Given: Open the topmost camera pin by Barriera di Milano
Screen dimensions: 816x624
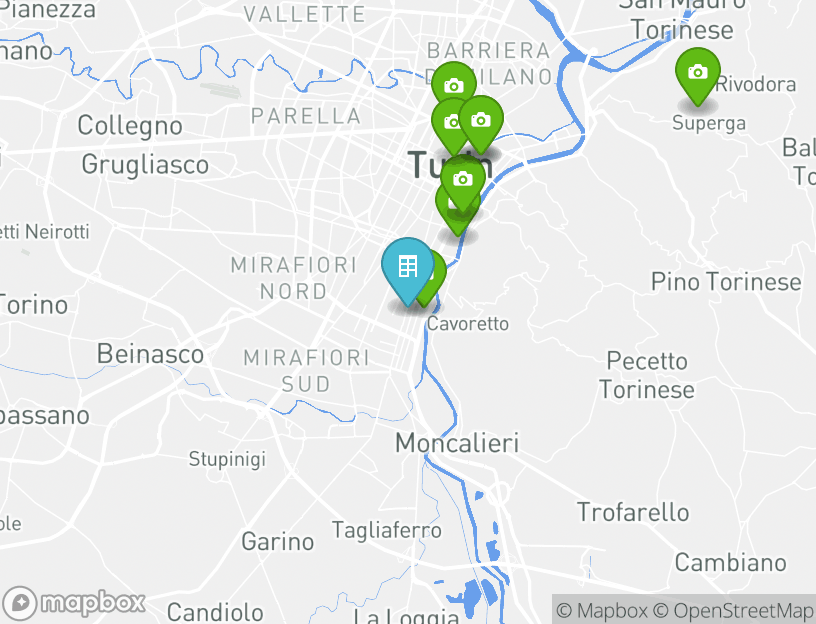Looking at the screenshot, I should coord(453,81).
